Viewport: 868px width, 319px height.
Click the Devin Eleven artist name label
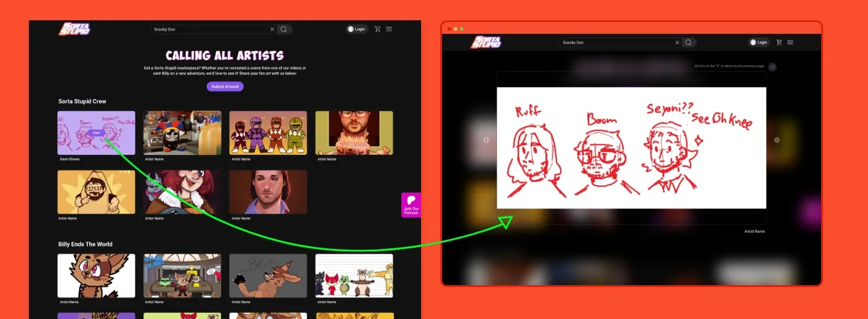click(70, 159)
